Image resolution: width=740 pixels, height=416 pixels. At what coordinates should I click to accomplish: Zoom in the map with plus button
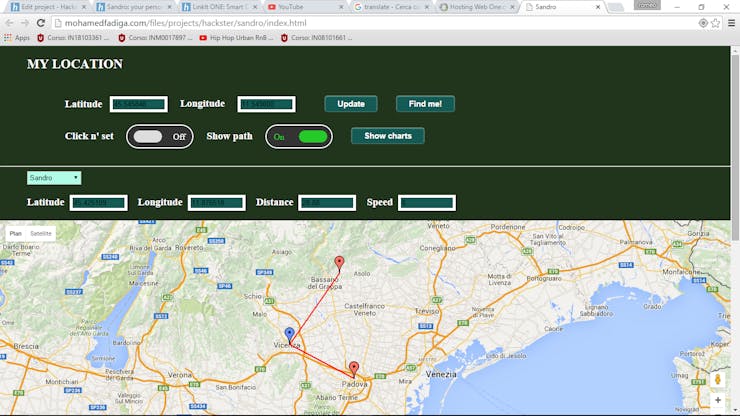tap(717, 400)
